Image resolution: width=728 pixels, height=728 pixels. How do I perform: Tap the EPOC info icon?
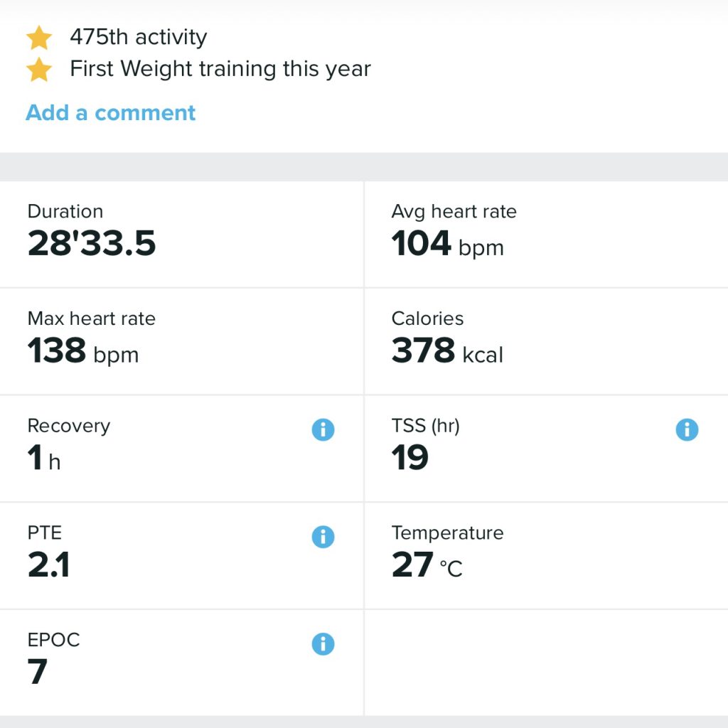[323, 644]
